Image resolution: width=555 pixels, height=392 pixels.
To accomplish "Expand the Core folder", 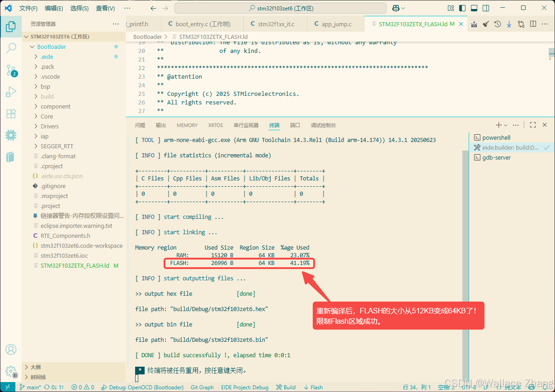I will coord(74,116).
